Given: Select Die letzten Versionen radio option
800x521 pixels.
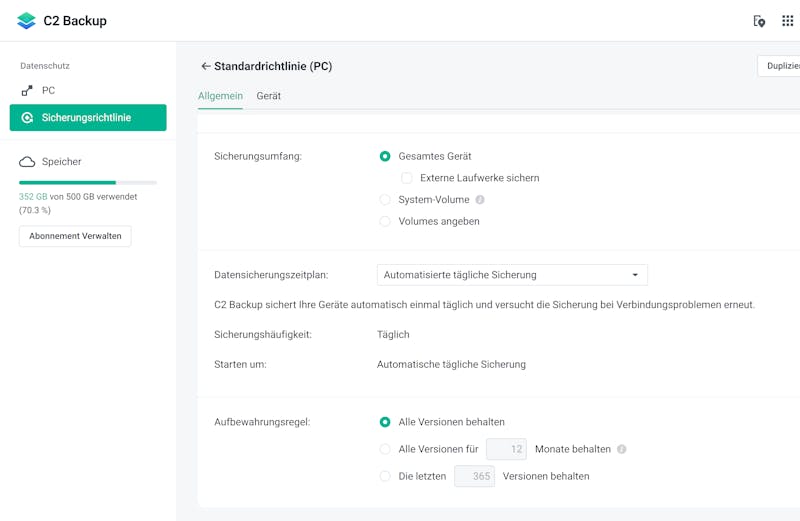Looking at the screenshot, I should [x=385, y=476].
